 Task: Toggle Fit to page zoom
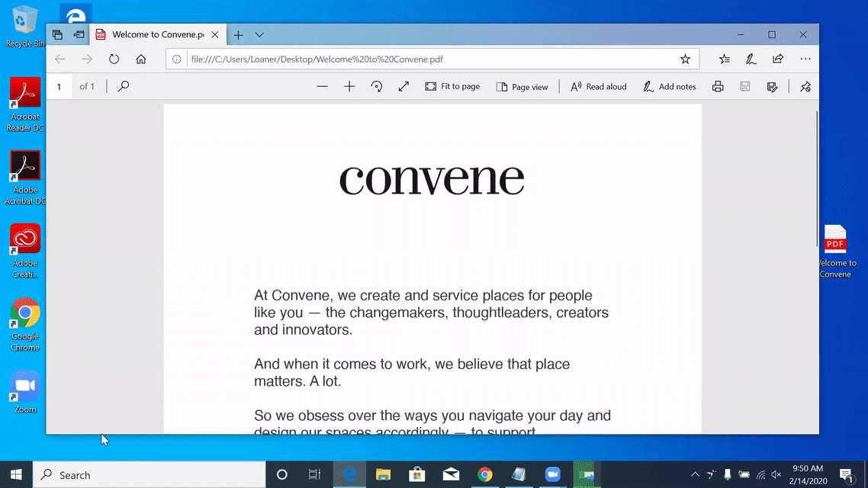[452, 86]
